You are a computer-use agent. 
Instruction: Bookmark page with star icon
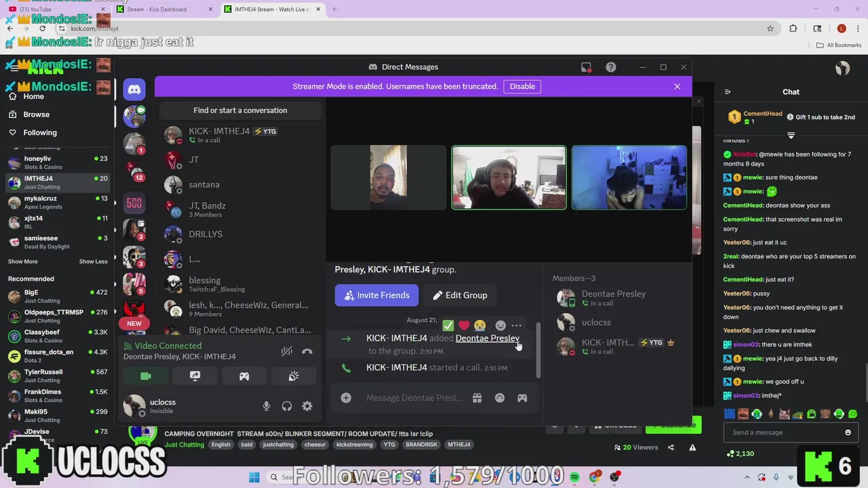click(770, 28)
